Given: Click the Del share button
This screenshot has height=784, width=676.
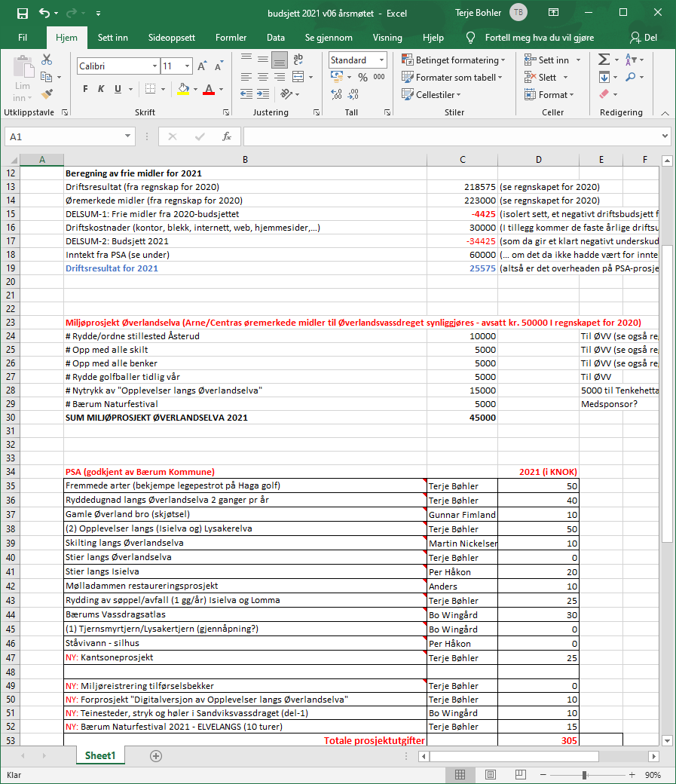Looking at the screenshot, I should [644, 38].
